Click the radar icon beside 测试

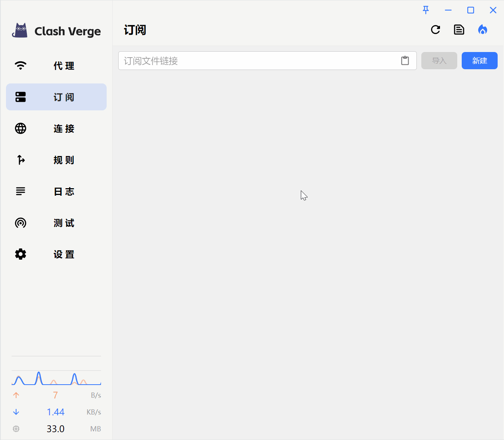coord(21,223)
